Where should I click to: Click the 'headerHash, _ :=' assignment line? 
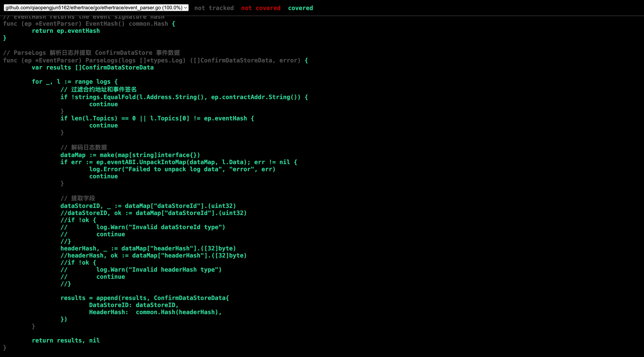point(148,248)
